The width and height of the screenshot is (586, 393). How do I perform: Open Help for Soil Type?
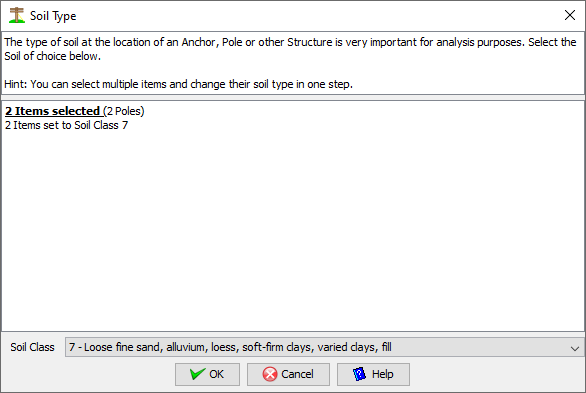click(373, 374)
